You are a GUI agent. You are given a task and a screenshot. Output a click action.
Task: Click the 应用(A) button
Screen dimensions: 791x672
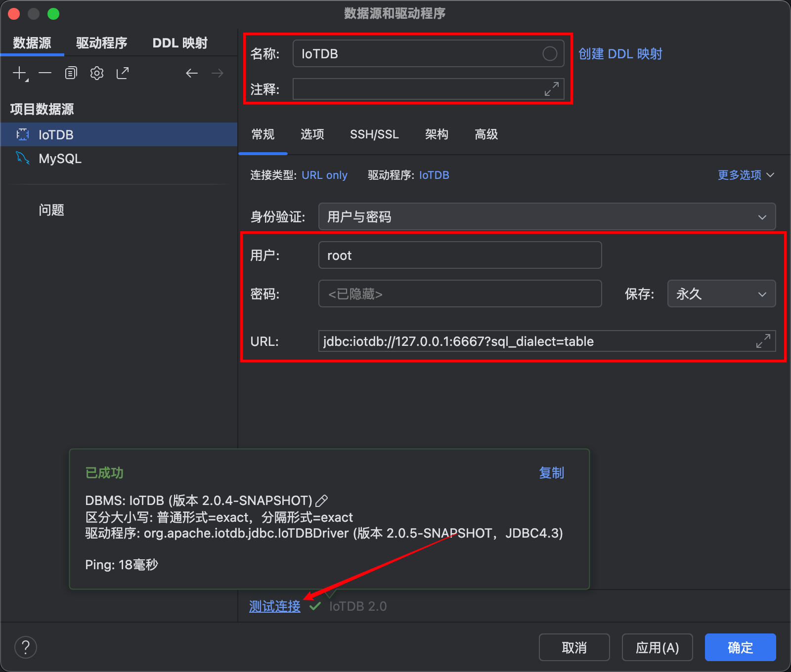[x=658, y=647]
